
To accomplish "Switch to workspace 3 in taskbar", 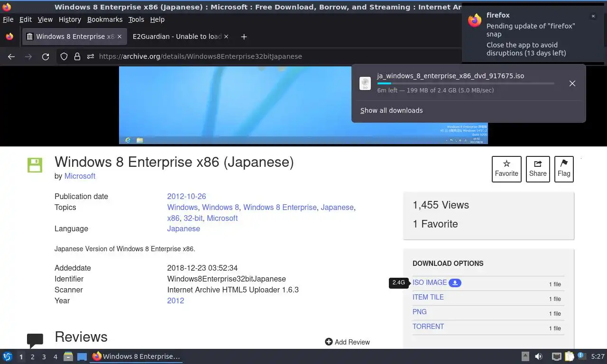I will [x=44, y=357].
